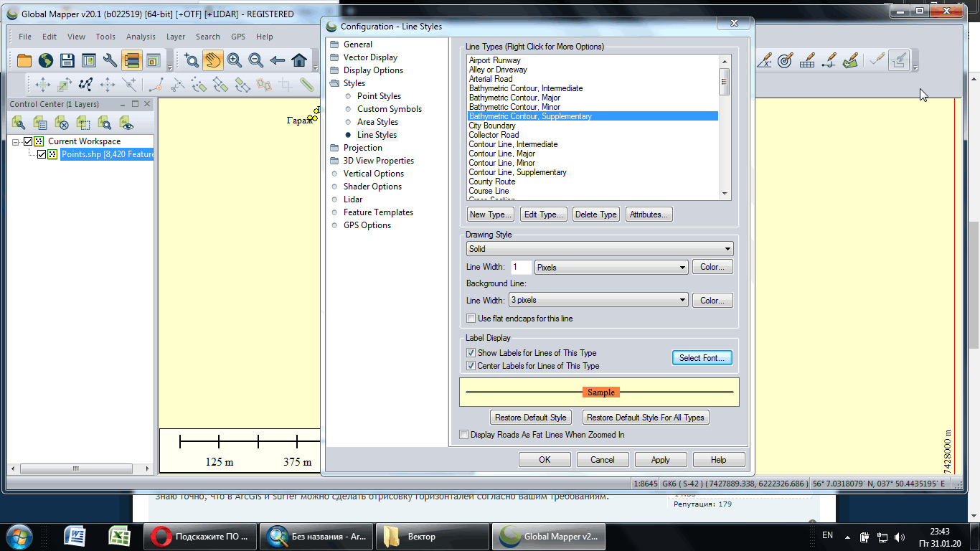Select the Digitizer edit vertices tool
The width and height of the screenshot is (980, 551).
tap(86, 85)
